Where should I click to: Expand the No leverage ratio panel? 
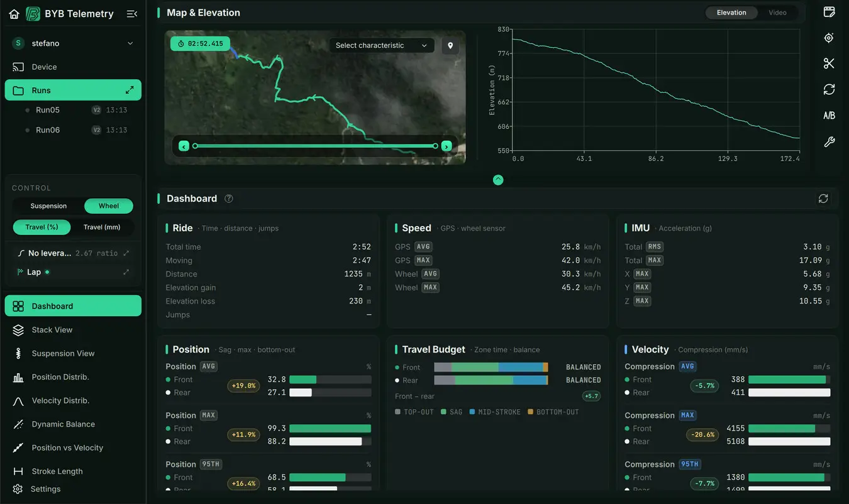126,253
